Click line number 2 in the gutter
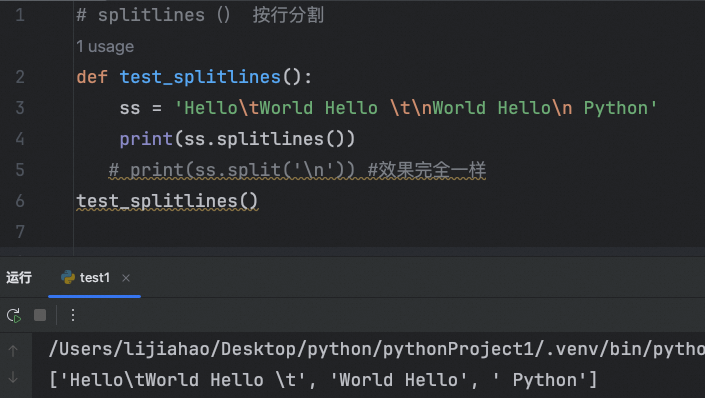The width and height of the screenshot is (705, 398). (20, 77)
